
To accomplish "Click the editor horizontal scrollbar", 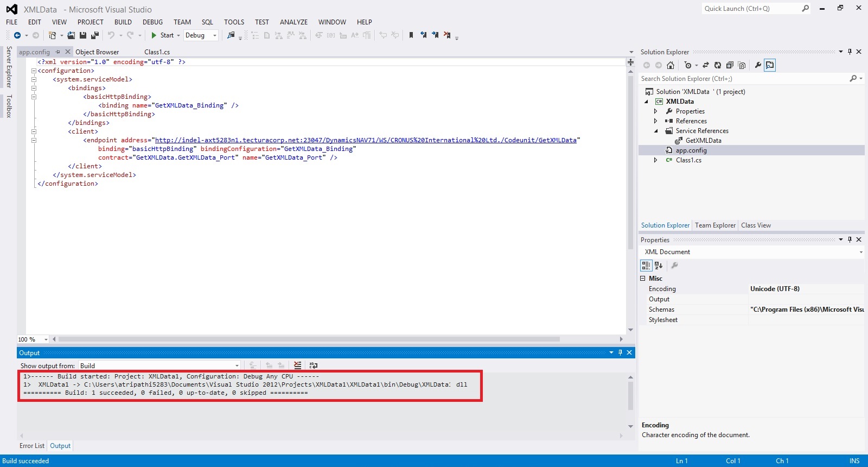I will click(x=309, y=339).
